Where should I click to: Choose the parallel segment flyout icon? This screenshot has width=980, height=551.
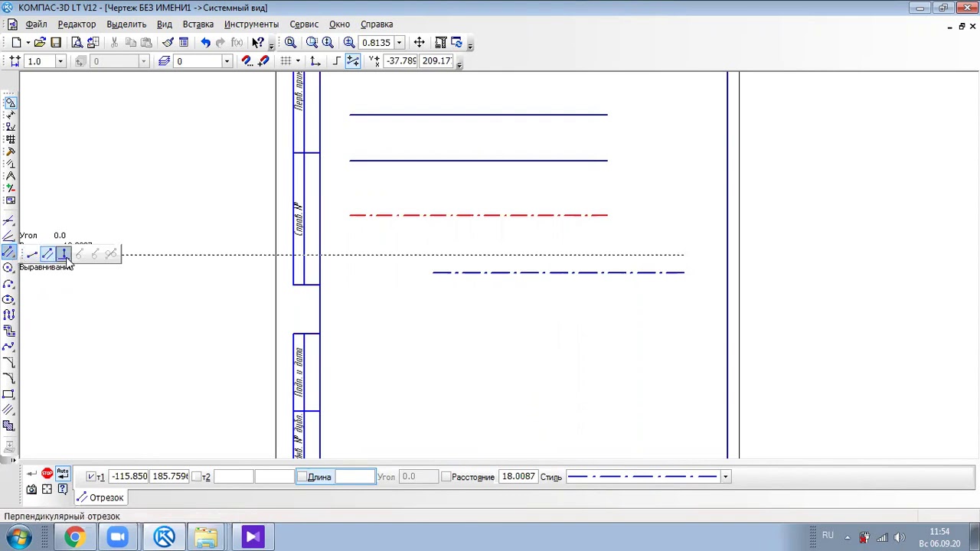pos(47,253)
